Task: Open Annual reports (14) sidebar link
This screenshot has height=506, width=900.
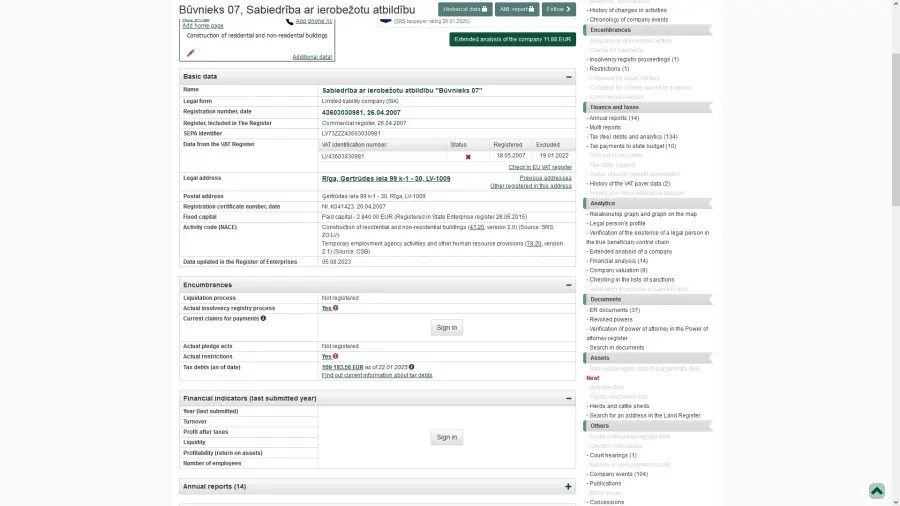Action: click(x=614, y=118)
